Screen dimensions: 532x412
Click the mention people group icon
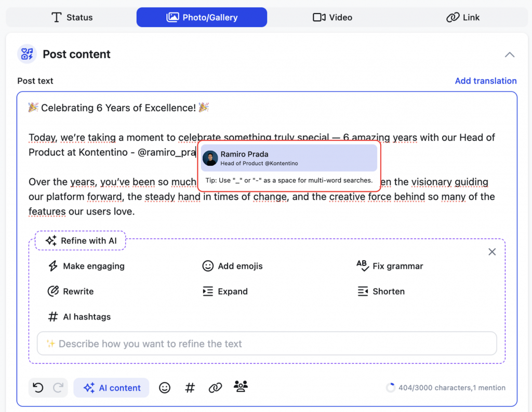[x=241, y=386]
